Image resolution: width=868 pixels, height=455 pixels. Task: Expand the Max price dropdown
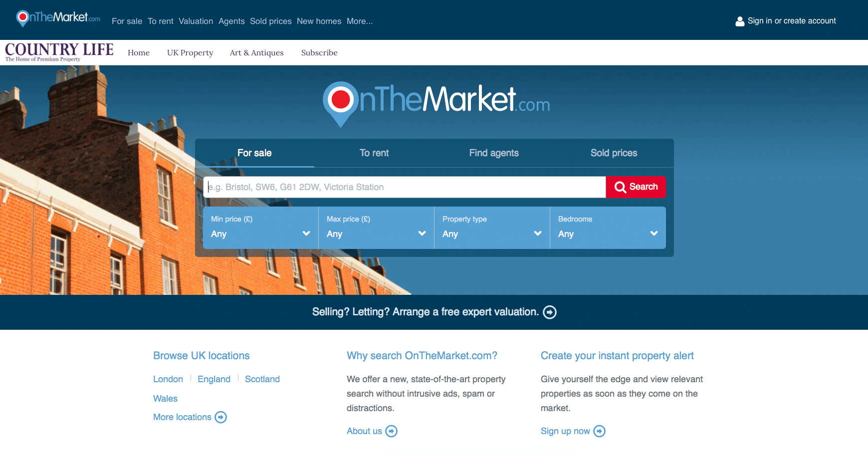click(x=376, y=228)
